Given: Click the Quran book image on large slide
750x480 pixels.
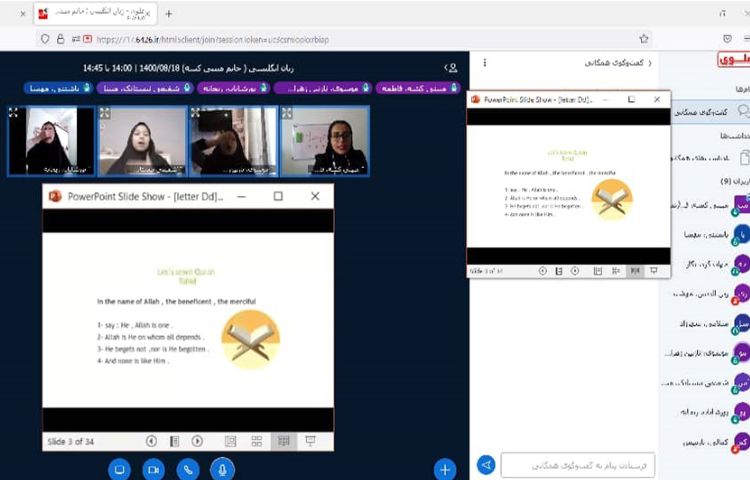Looking at the screenshot, I should tap(250, 340).
